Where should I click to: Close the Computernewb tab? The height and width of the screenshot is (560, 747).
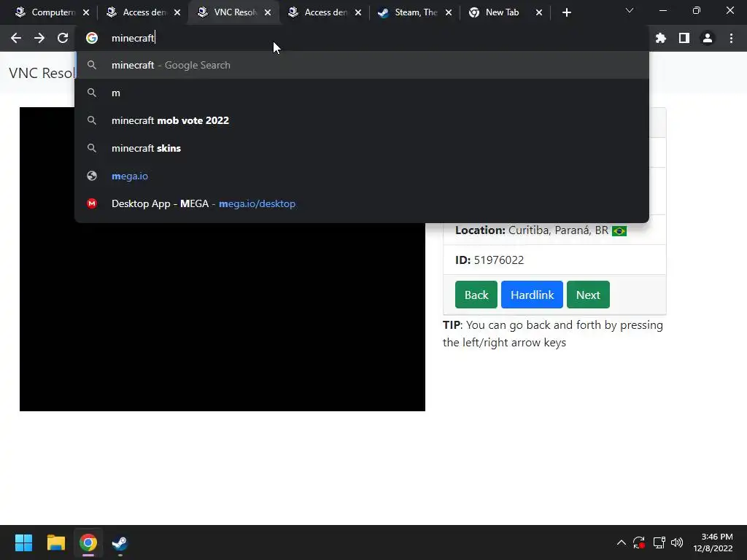[86, 13]
